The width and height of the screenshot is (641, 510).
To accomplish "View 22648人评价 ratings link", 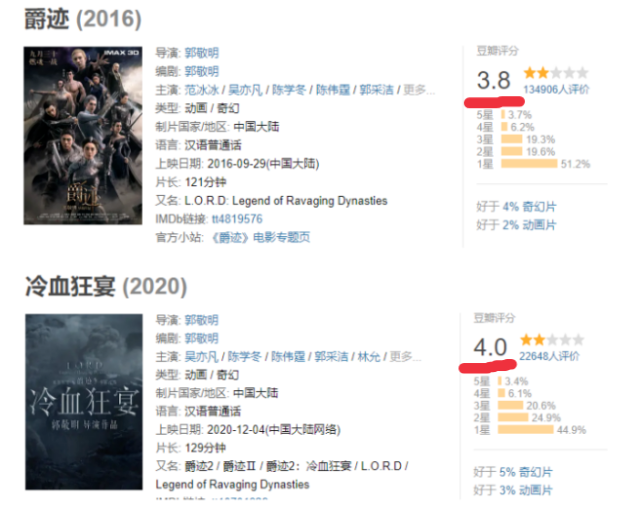I will coord(549,356).
